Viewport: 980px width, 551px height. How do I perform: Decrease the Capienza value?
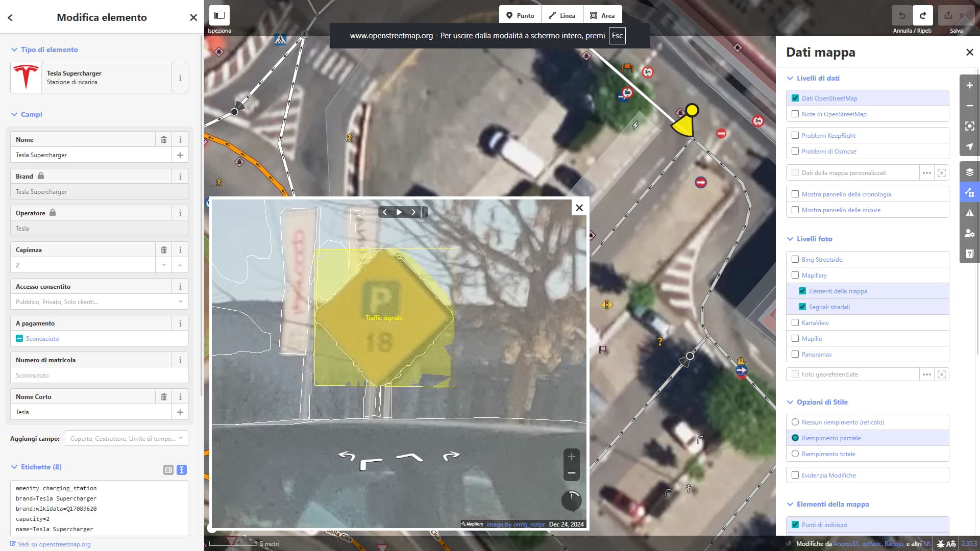coord(164,265)
